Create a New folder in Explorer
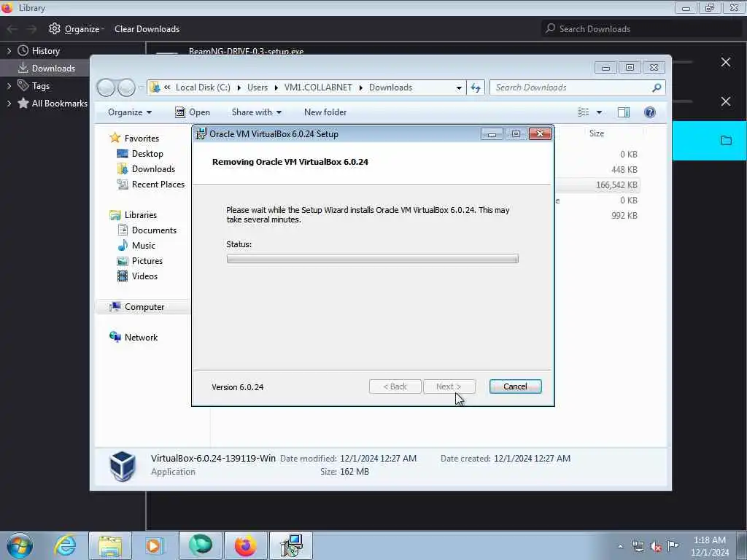This screenshot has height=560, width=747. (325, 112)
